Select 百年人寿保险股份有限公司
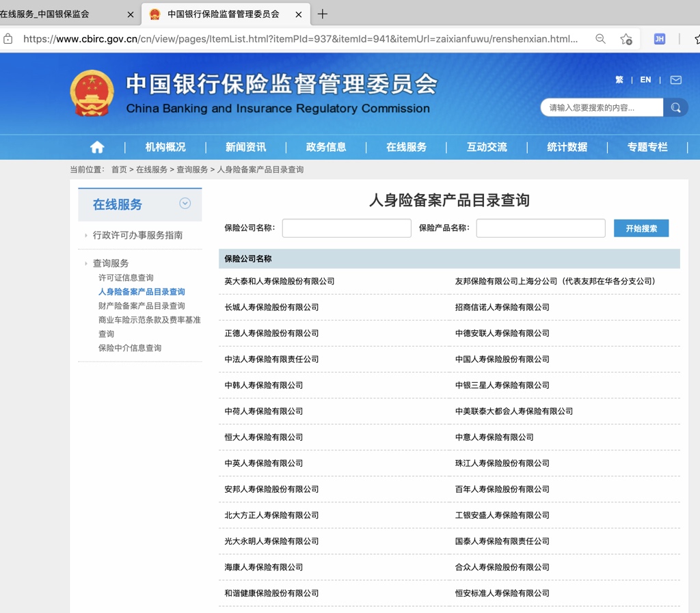Viewport: 700px width, 613px height. point(502,489)
